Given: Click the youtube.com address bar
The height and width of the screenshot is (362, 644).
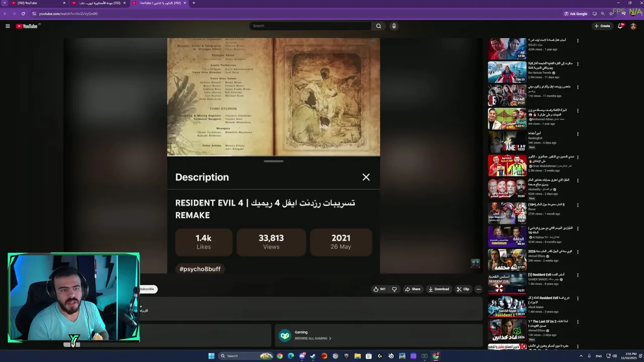Looking at the screenshot, I should [297, 14].
